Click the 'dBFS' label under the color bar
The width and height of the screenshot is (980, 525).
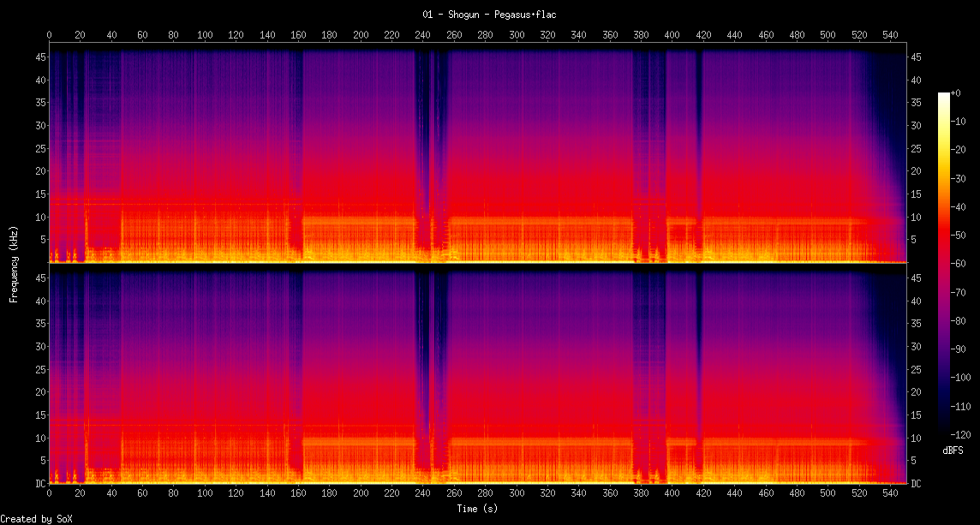point(953,450)
